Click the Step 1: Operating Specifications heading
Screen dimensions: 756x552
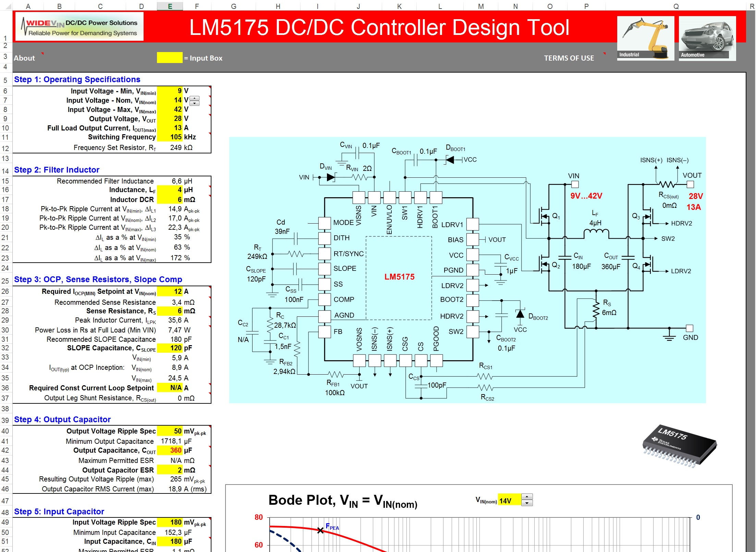pyautogui.click(x=77, y=79)
